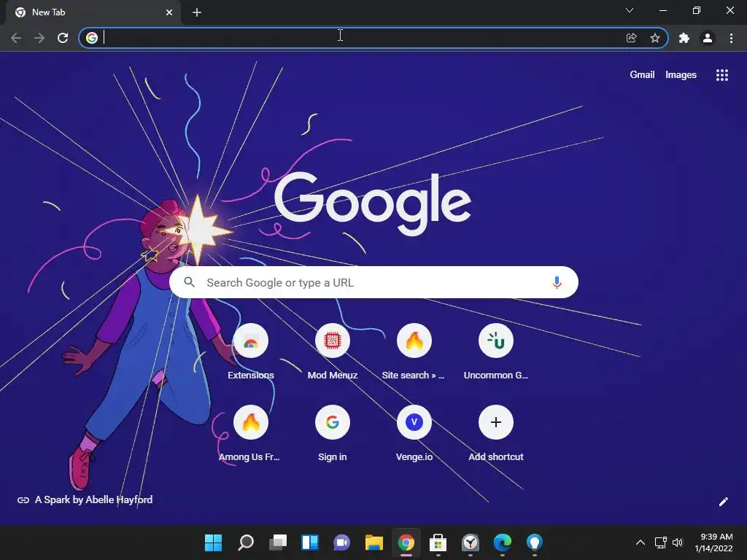The width and height of the screenshot is (747, 560).
Task: Open Teams Chat from the taskbar
Action: click(341, 542)
